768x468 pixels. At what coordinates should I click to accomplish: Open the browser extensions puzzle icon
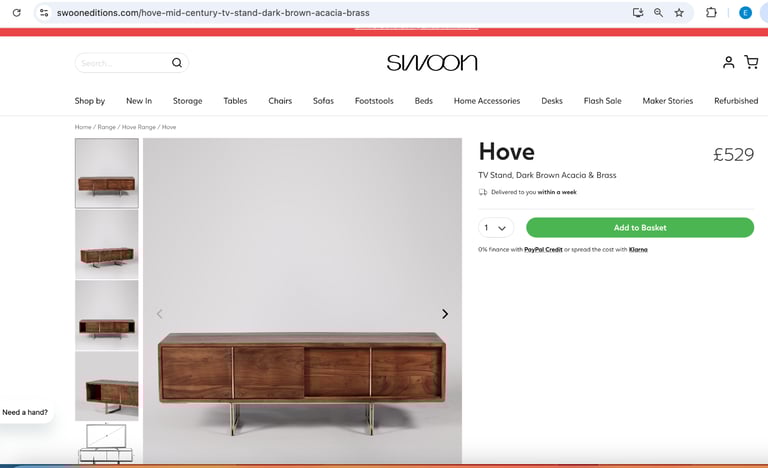click(x=711, y=13)
